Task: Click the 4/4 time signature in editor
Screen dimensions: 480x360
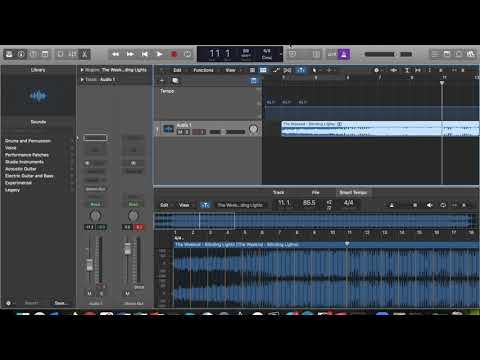Action: pyautogui.click(x=348, y=203)
